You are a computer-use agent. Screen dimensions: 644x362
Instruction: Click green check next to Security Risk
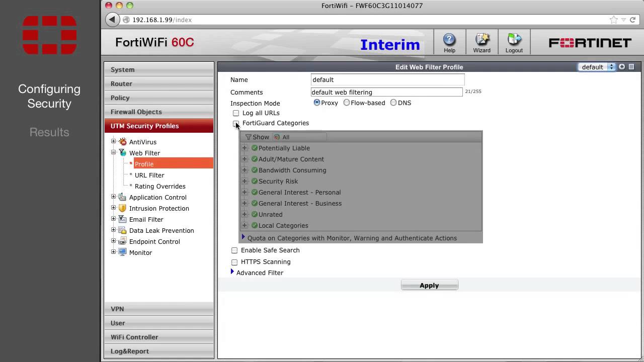[x=255, y=181]
